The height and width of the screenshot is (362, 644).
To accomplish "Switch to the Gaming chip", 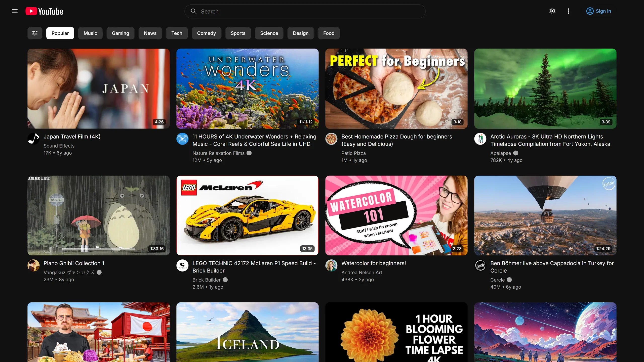I will [120, 33].
